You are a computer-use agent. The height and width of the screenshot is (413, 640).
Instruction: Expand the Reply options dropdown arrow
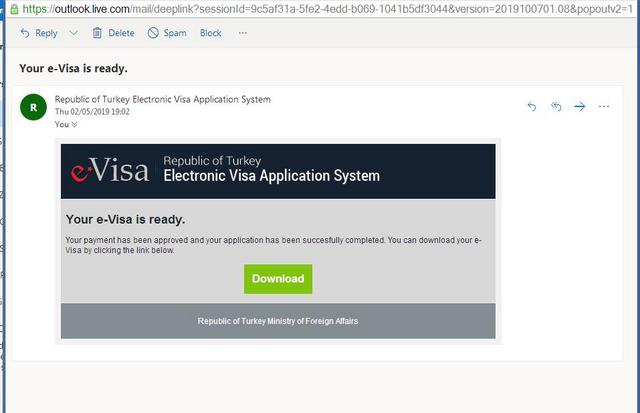73,33
